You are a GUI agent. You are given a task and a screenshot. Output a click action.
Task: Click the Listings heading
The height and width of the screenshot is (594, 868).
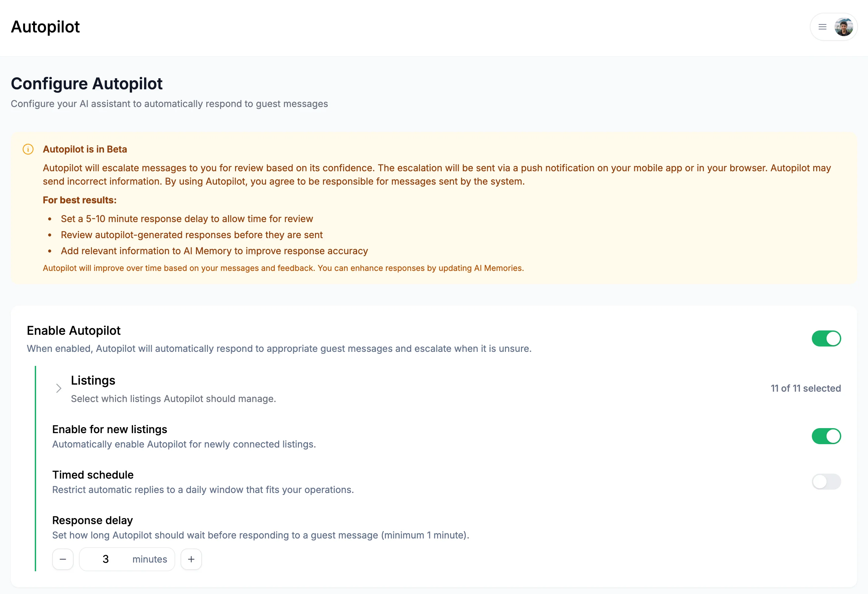pos(93,380)
